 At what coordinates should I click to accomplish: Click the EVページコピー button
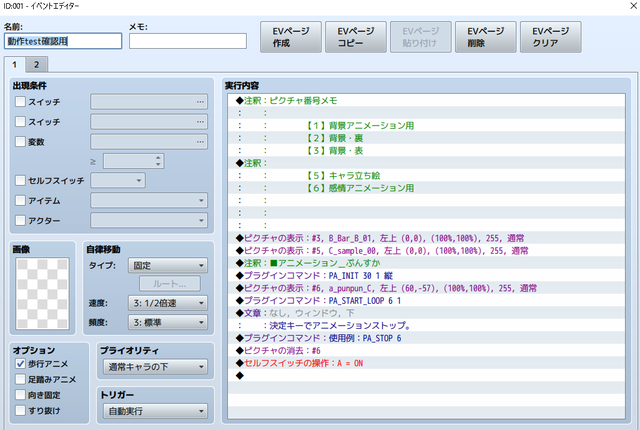356,37
